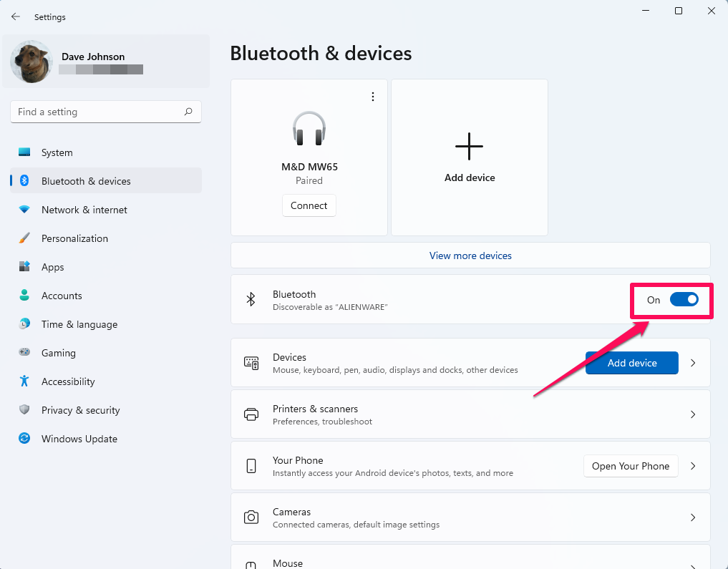Click the "Paired" status text
The width and height of the screenshot is (728, 569).
click(x=309, y=180)
